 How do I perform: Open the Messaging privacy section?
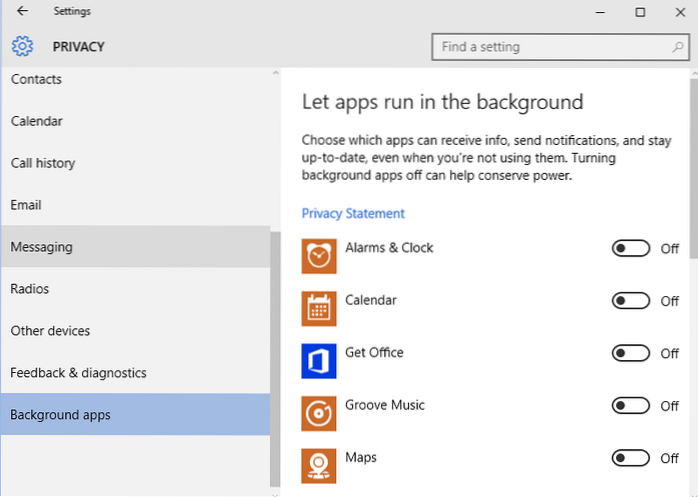[42, 247]
